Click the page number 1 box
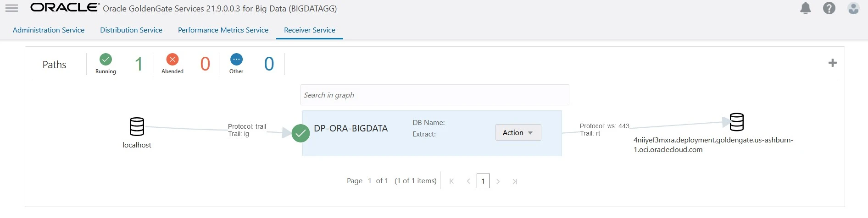This screenshot has height=218, width=868. click(483, 181)
